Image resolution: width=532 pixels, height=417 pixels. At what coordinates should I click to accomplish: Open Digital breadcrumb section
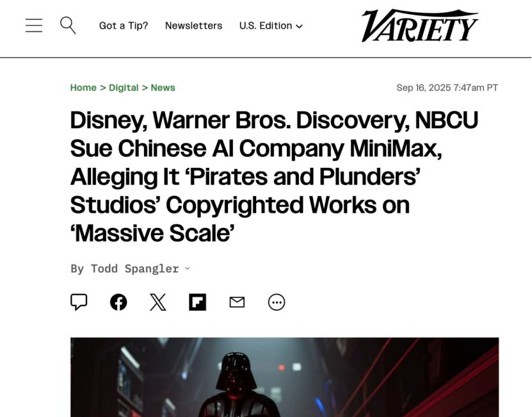point(124,88)
